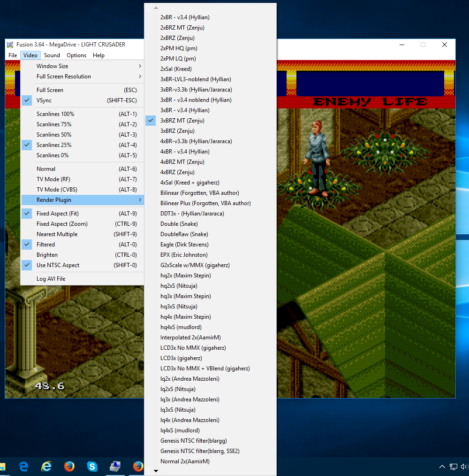Select Normal 2x(AamirM) plugin
469x476 pixels.
click(210, 461)
